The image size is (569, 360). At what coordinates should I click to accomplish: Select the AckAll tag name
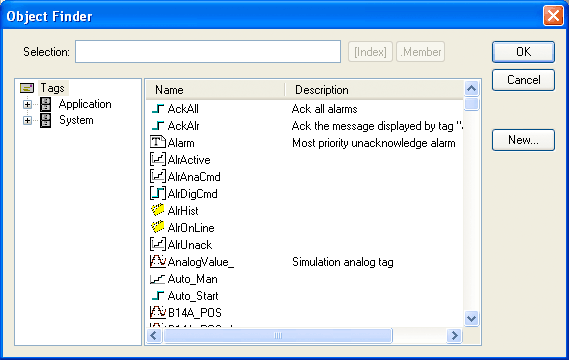tap(183, 109)
